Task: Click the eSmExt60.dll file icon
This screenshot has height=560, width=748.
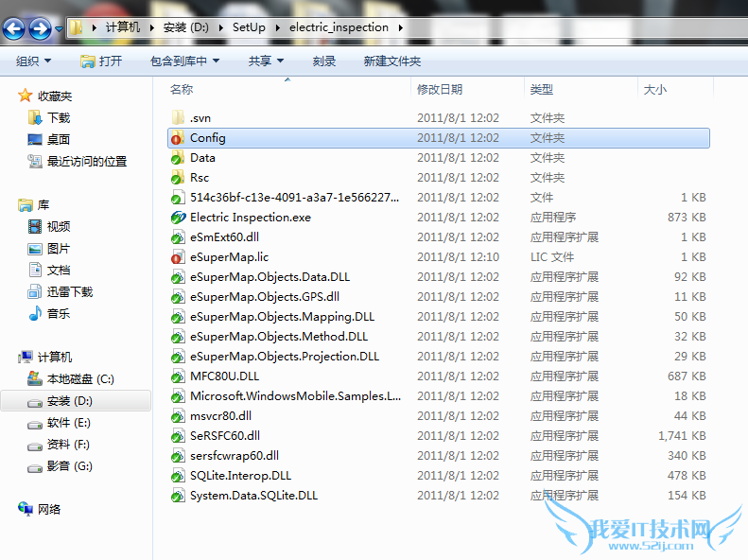Action: point(178,237)
